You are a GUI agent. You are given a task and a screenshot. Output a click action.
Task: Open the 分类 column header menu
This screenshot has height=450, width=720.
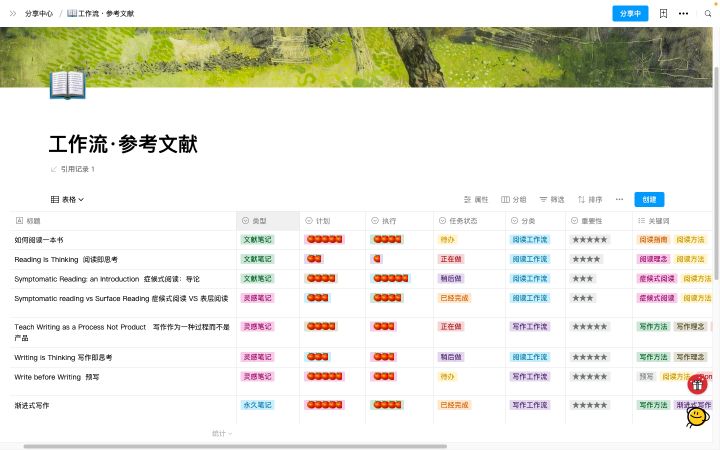click(x=535, y=221)
